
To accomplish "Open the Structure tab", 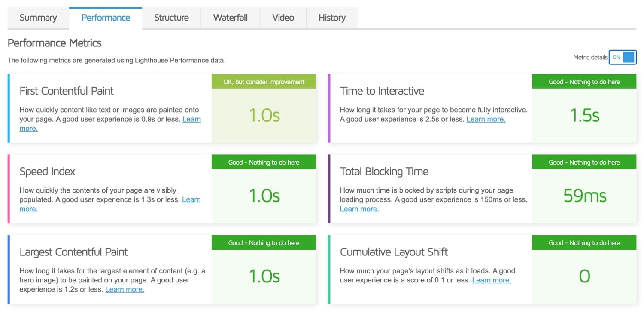I will pos(171,18).
